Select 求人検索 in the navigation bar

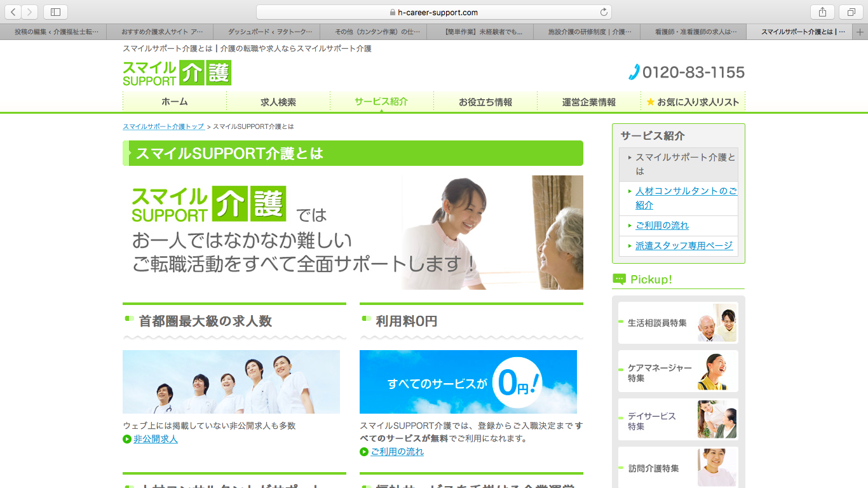(278, 102)
